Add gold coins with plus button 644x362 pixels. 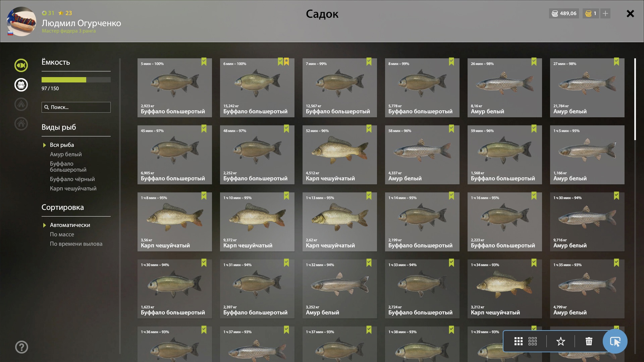click(605, 13)
